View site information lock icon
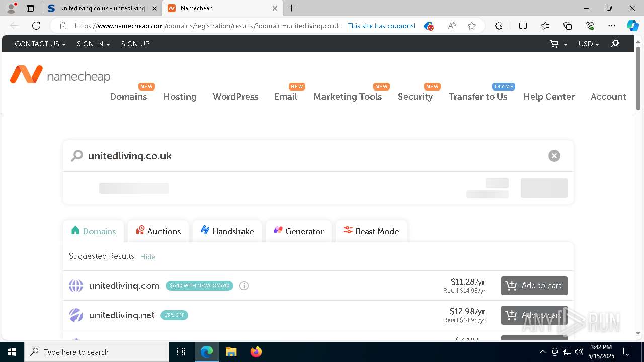The height and width of the screenshot is (362, 644). (x=63, y=26)
